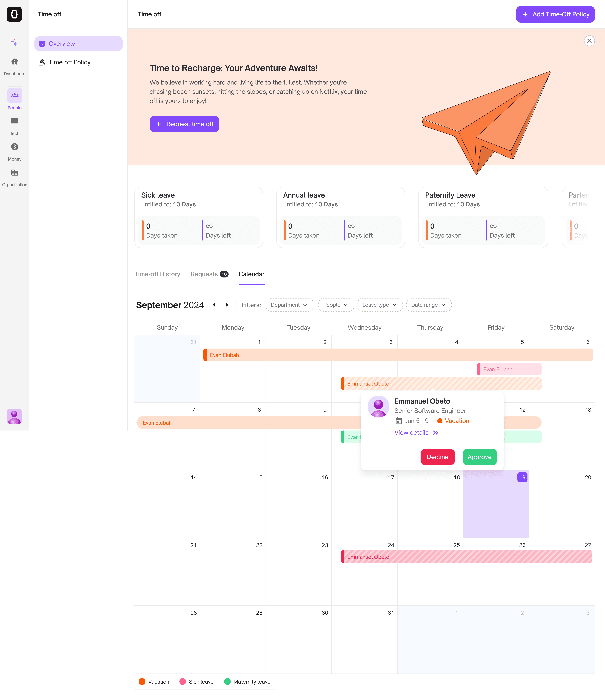Click the Sick leave summary card
Screen dimensions: 605x700
[x=199, y=217]
